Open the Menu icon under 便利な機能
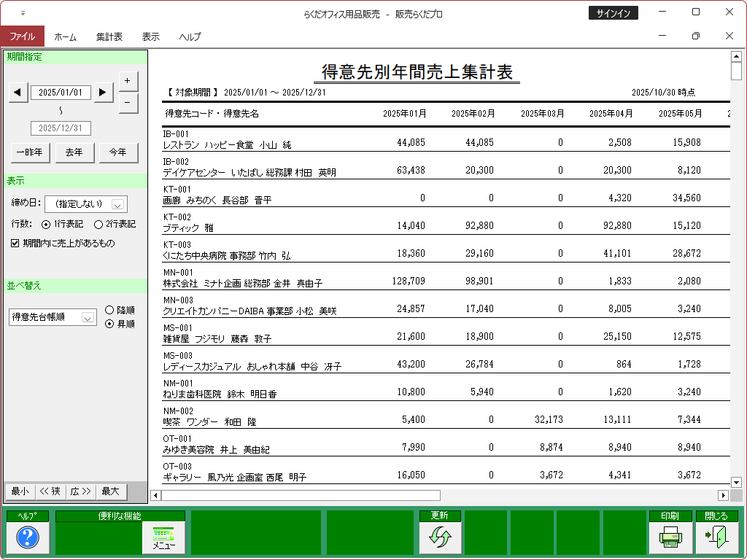Screen dimensions: 747x560 [x=164, y=537]
